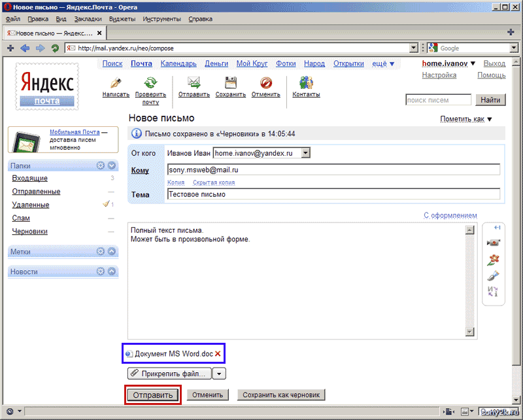Viewport: 523px width, 420px height.
Task: Open the Входящие folder
Action: pyautogui.click(x=29, y=179)
